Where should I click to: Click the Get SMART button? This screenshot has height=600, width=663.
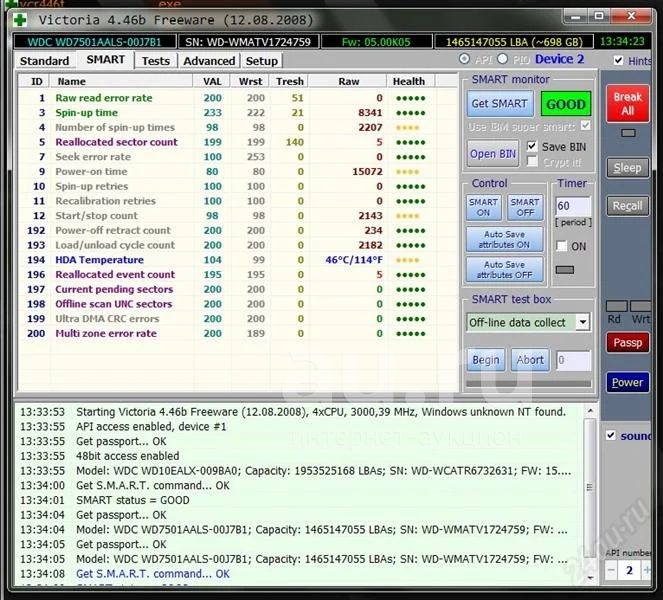click(x=499, y=104)
